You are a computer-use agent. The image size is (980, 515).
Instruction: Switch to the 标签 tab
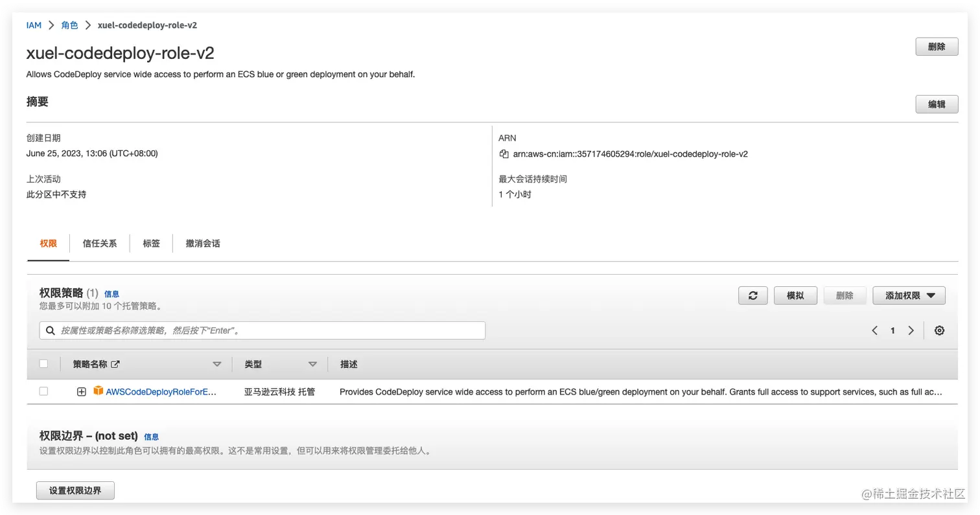152,244
